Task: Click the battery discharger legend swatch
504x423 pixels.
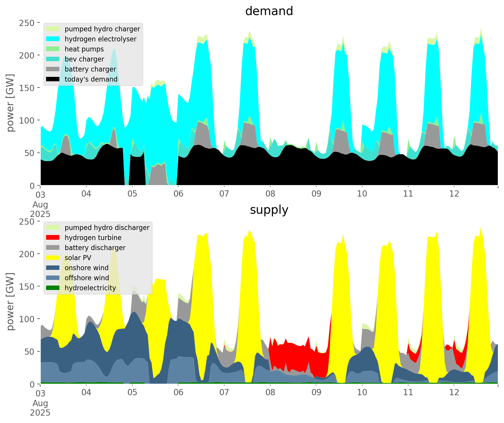Action: tap(53, 248)
